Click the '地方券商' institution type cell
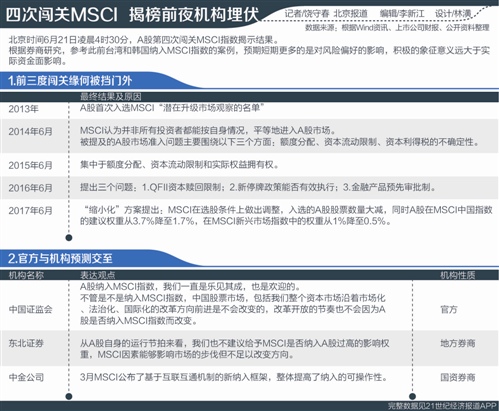Viewport: 499px width, 411px height. 458,343
